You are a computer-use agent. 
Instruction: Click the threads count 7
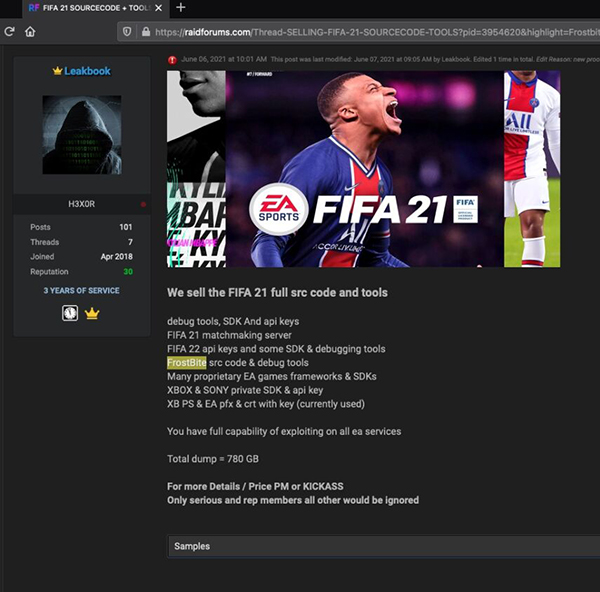pyautogui.click(x=130, y=242)
